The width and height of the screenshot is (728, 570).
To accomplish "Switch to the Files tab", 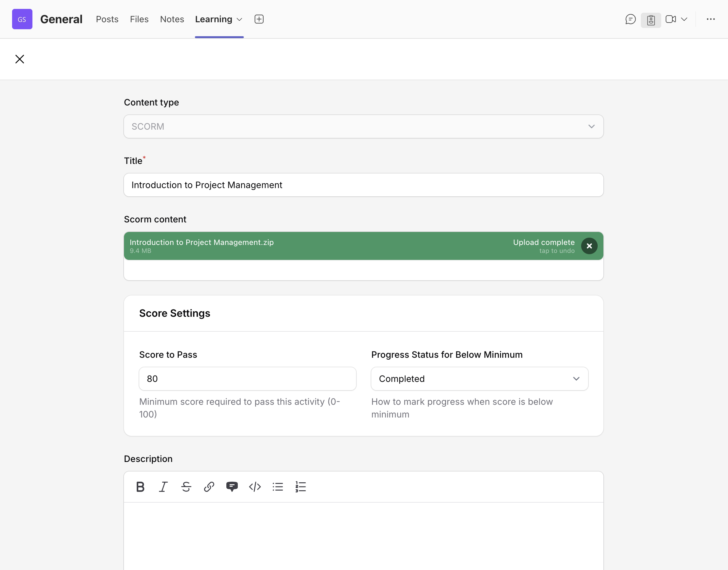I will 139,19.
